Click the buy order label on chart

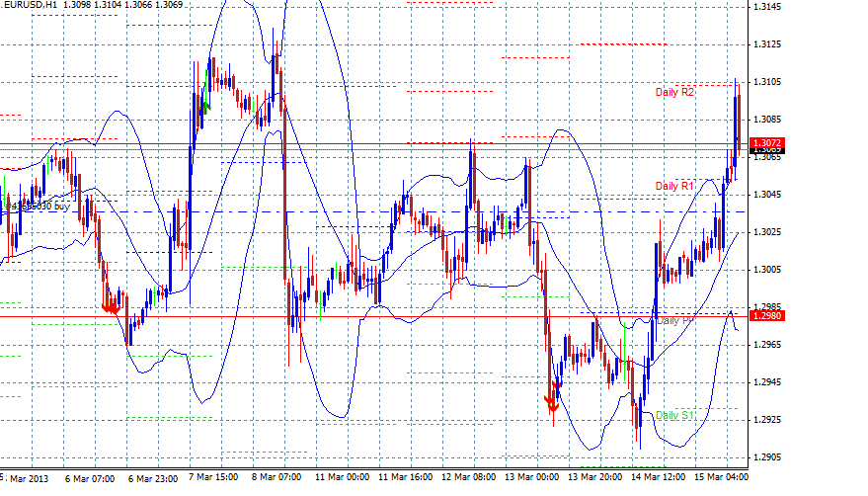(x=38, y=207)
